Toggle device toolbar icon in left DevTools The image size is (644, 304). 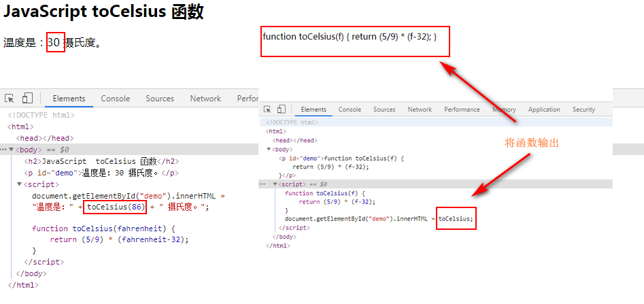point(27,98)
